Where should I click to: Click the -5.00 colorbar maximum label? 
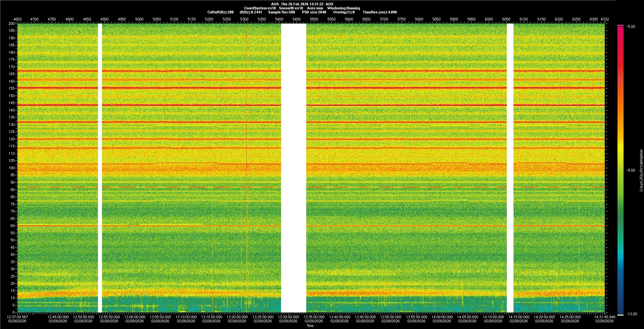631,27
